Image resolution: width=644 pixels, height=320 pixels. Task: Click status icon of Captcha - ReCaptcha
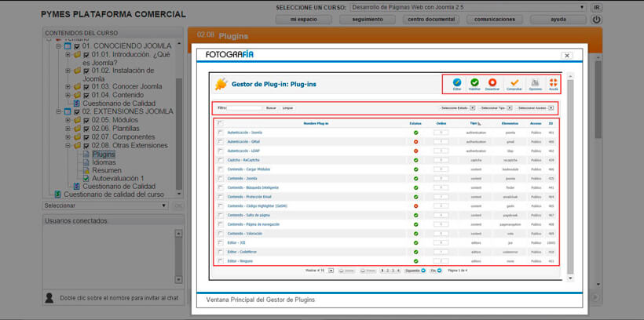pyautogui.click(x=415, y=160)
